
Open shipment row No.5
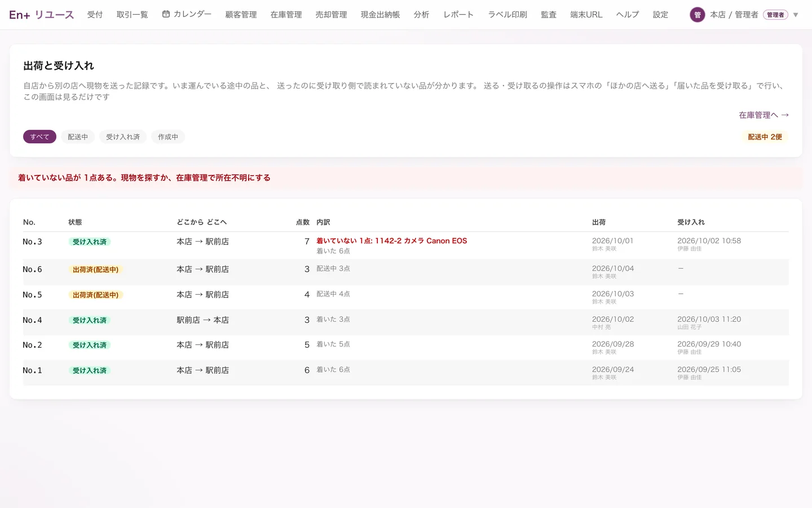pos(406,297)
